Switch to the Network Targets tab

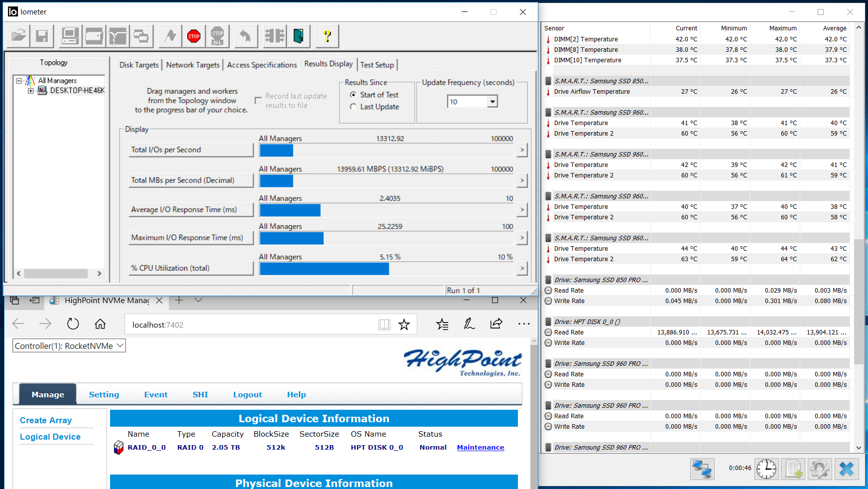click(193, 65)
